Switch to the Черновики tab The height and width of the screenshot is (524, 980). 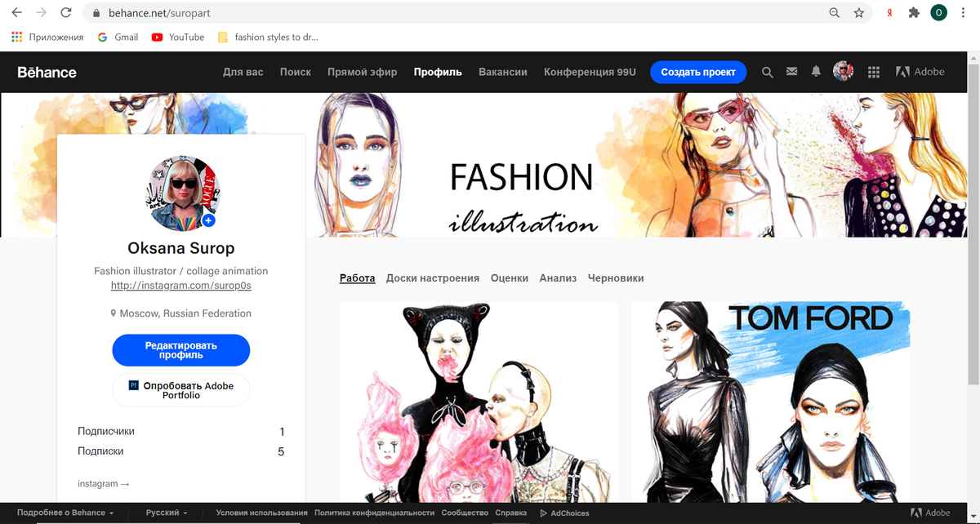coord(616,278)
